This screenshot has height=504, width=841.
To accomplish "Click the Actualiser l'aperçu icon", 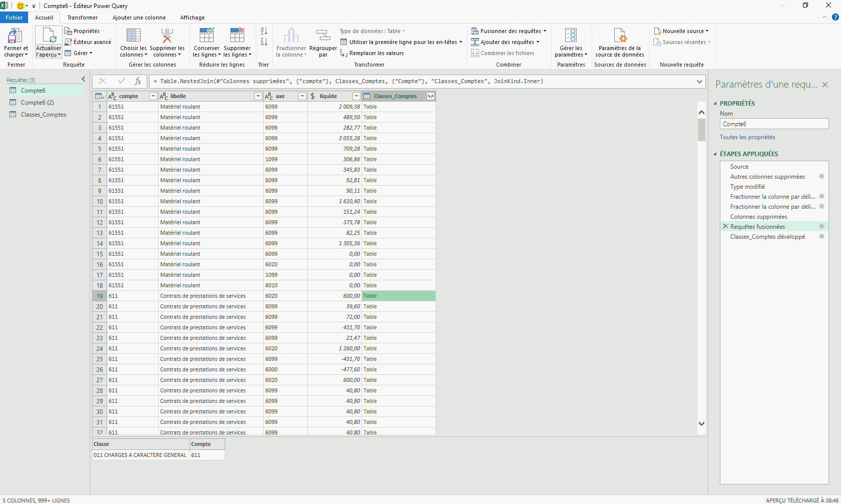I will [x=49, y=36].
